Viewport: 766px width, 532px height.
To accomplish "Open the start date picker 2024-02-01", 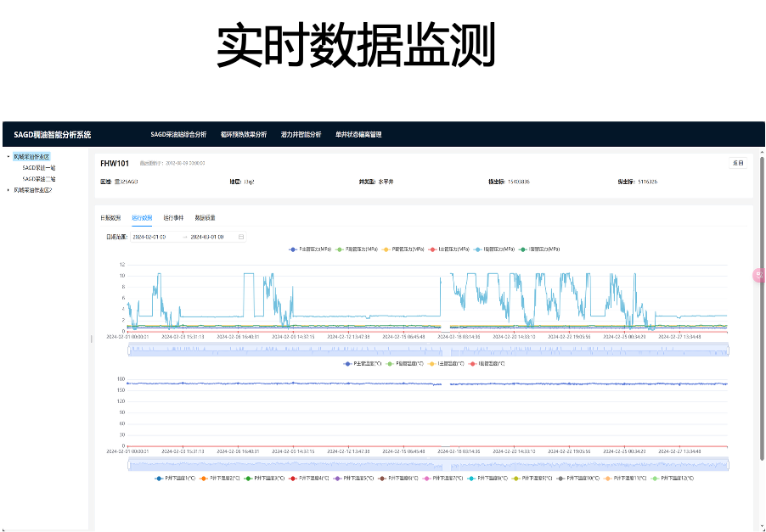I will coord(149,237).
